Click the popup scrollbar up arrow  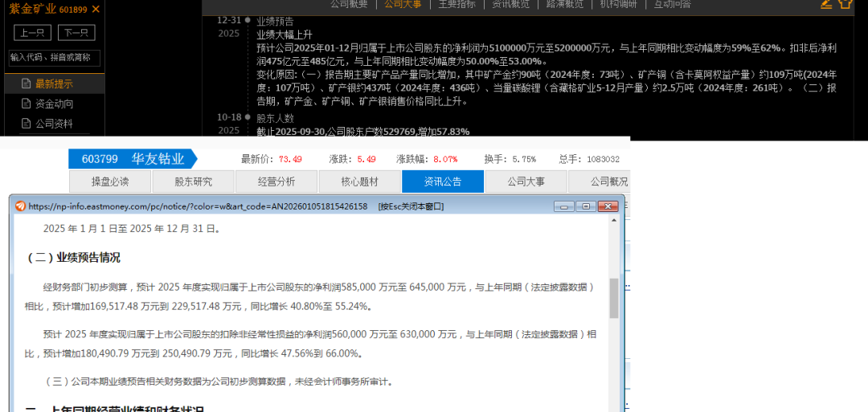(614, 220)
